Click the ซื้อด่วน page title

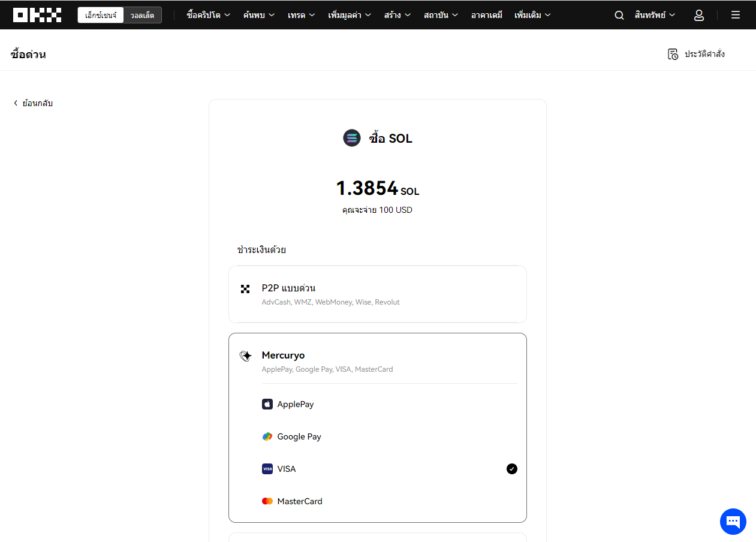click(x=28, y=54)
